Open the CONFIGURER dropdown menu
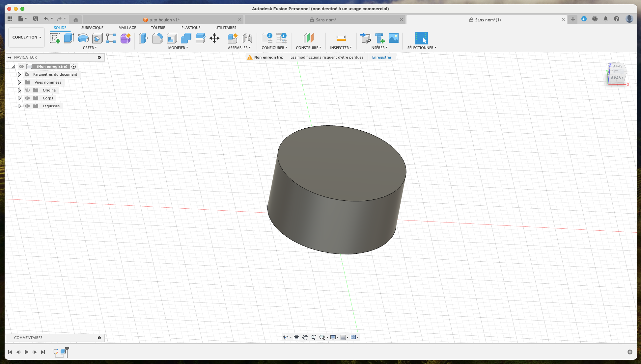 click(274, 48)
